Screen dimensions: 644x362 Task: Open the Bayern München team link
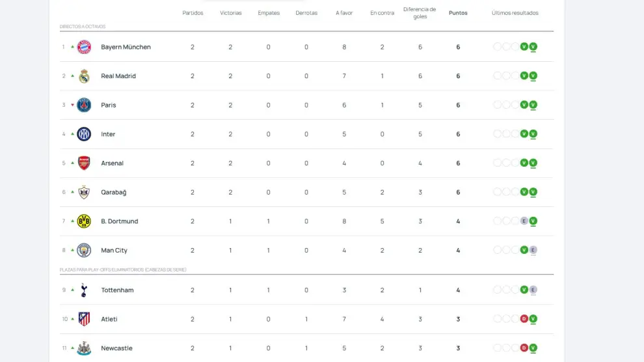126,47
